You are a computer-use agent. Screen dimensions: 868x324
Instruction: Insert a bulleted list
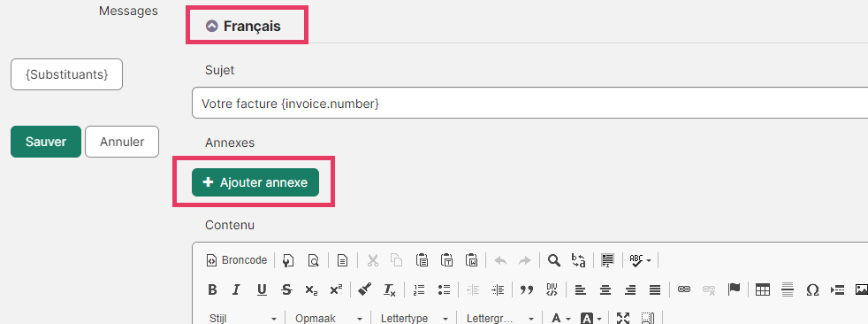444,289
